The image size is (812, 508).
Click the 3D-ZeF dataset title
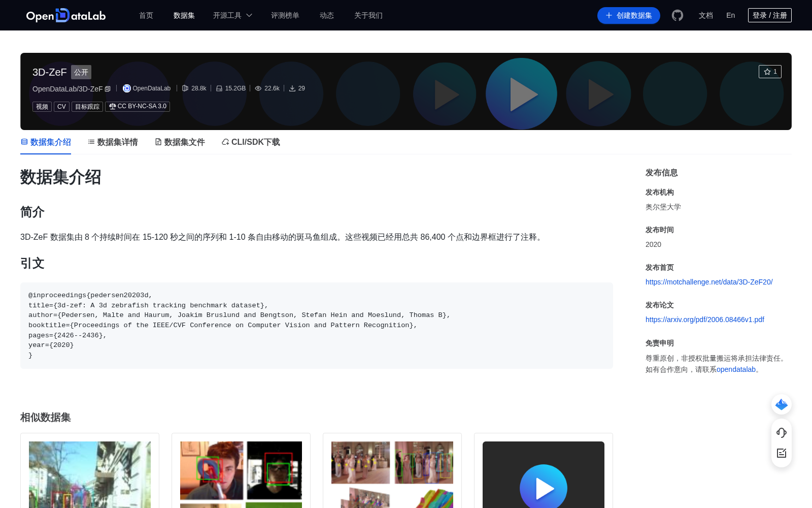click(50, 72)
